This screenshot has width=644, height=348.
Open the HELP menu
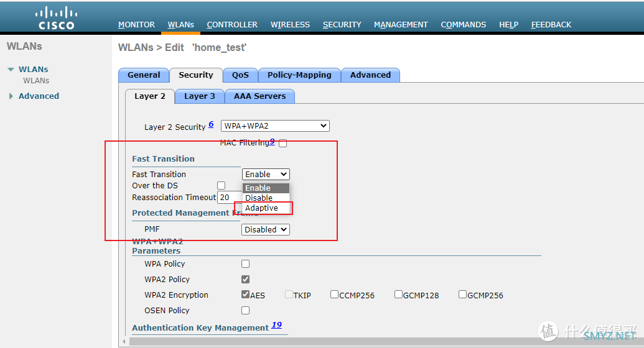coord(508,25)
